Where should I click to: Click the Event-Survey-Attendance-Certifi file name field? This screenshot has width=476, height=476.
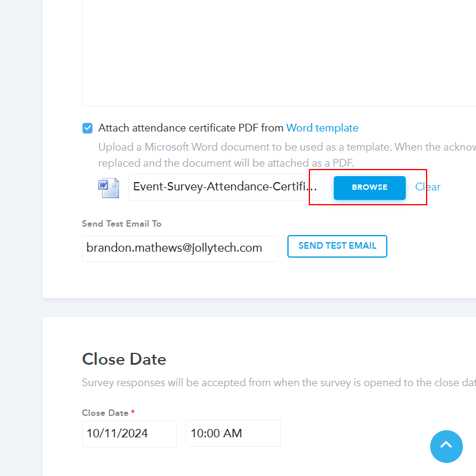(226, 187)
